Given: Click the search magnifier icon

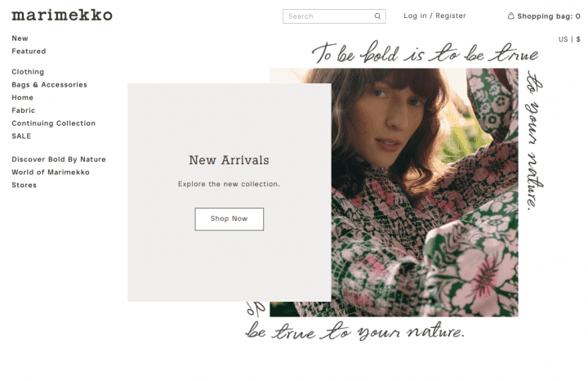Looking at the screenshot, I should 377,16.
